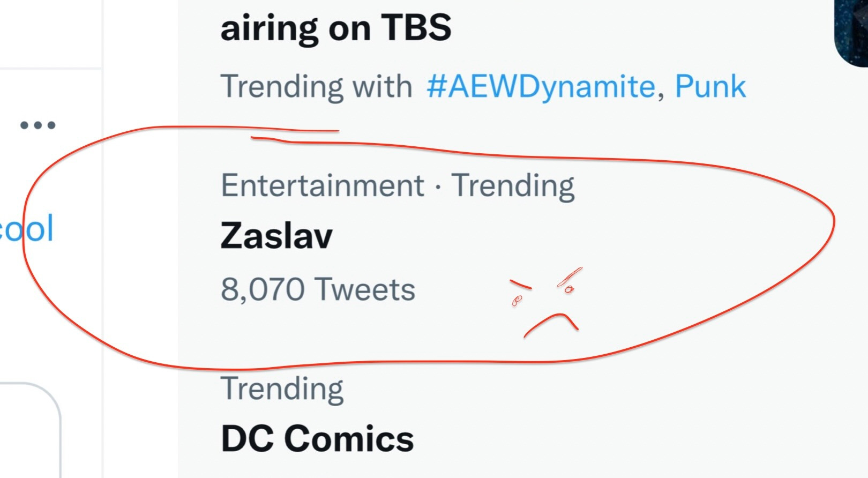Click the angry face's left eye doodle

point(517,301)
